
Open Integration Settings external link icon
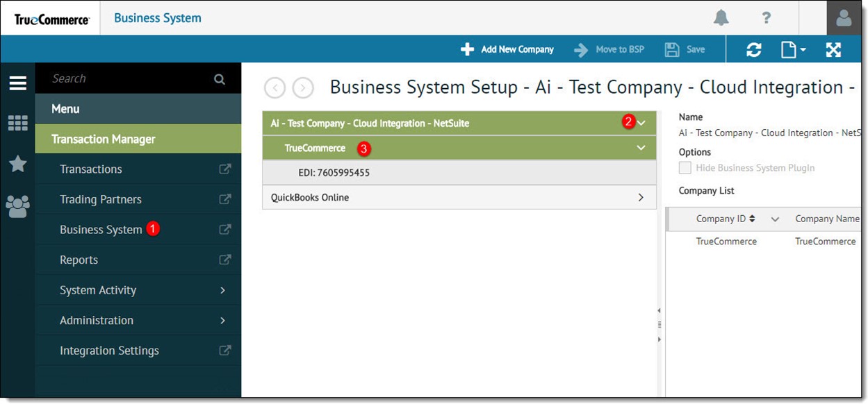(x=224, y=351)
